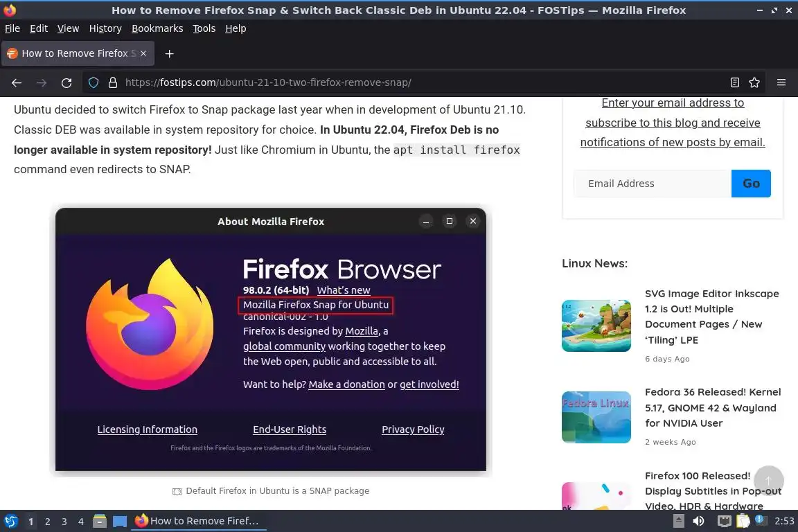
Task: Click the scroll-to-top round arrow button
Action: [x=768, y=480]
